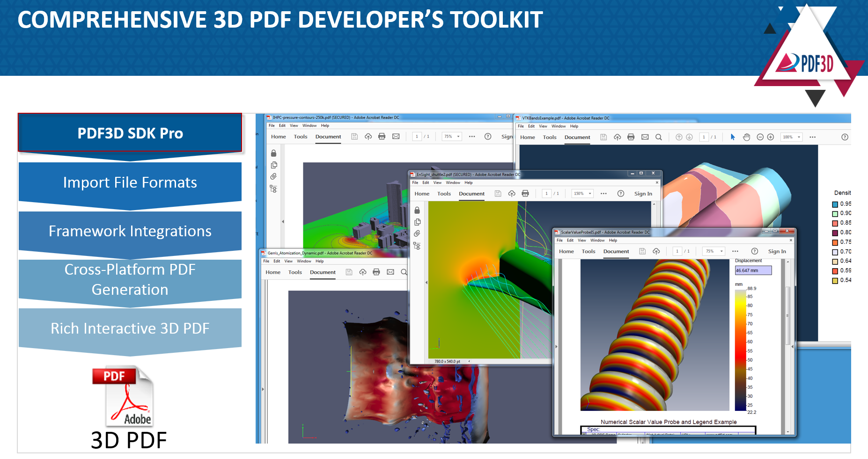Click the email envelope icon in IHPC-pressure-contours window
Screen dimensions: 868x459
(x=396, y=137)
